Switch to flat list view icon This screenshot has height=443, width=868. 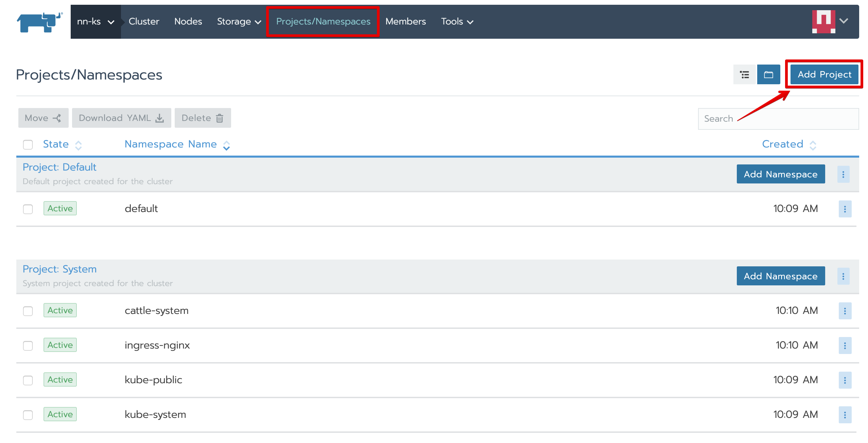pyautogui.click(x=744, y=74)
